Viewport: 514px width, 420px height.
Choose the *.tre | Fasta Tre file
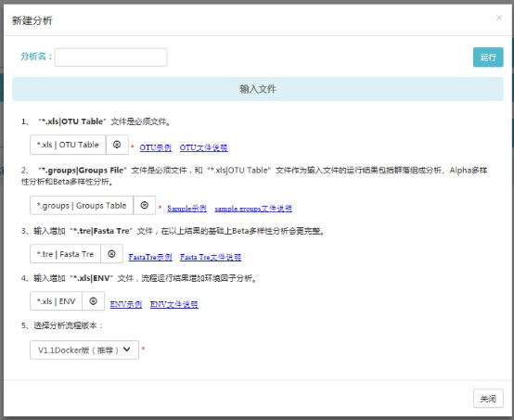point(65,254)
